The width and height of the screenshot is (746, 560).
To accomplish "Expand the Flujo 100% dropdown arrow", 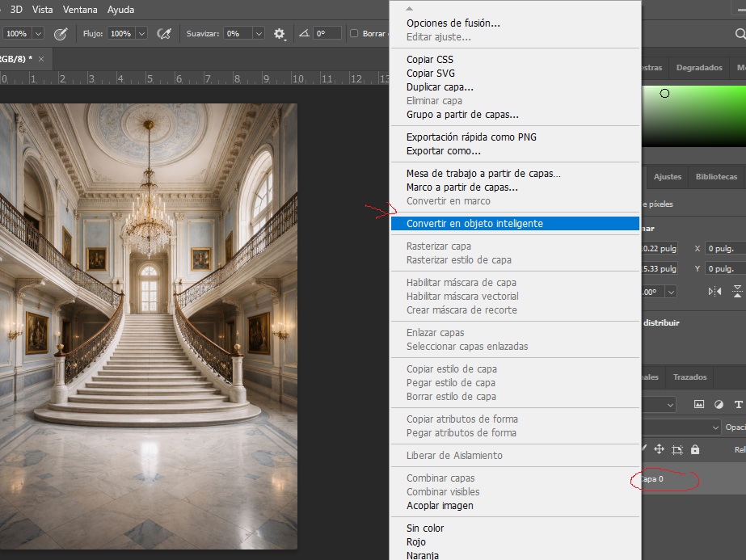I will (141, 34).
